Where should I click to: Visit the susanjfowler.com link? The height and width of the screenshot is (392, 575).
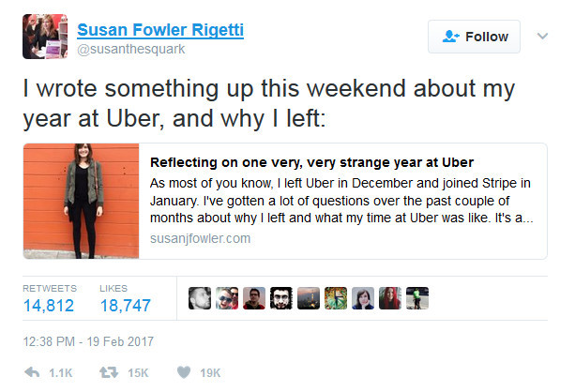point(199,239)
